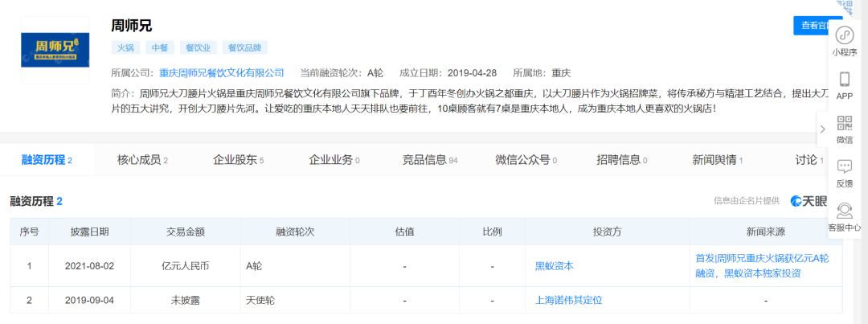
Task: Switch to the 融资历程 tab
Action: pos(47,160)
